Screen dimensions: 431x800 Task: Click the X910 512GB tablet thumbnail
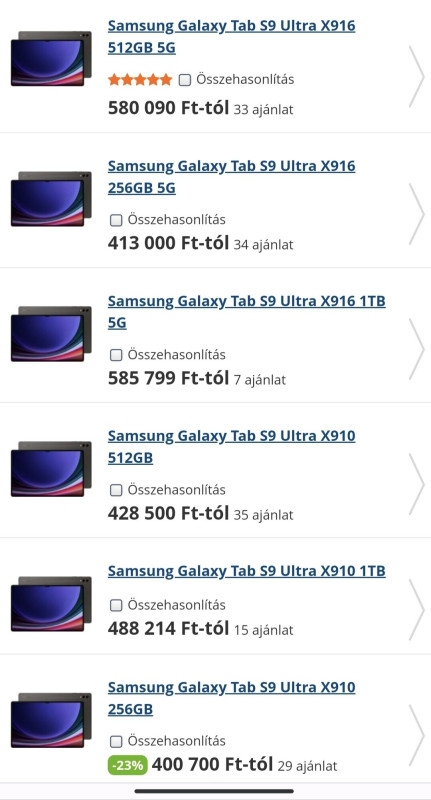51,469
